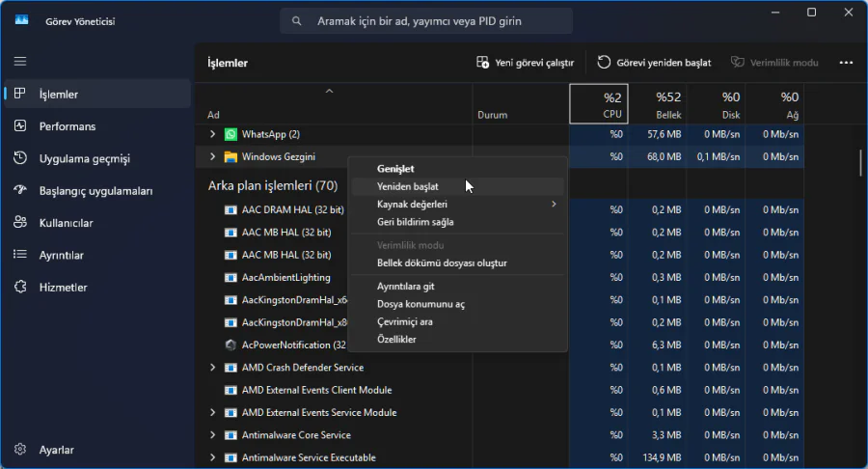868x469 pixels.
Task: Choose Çevrimiçi ara menu entry
Action: [x=457, y=321]
